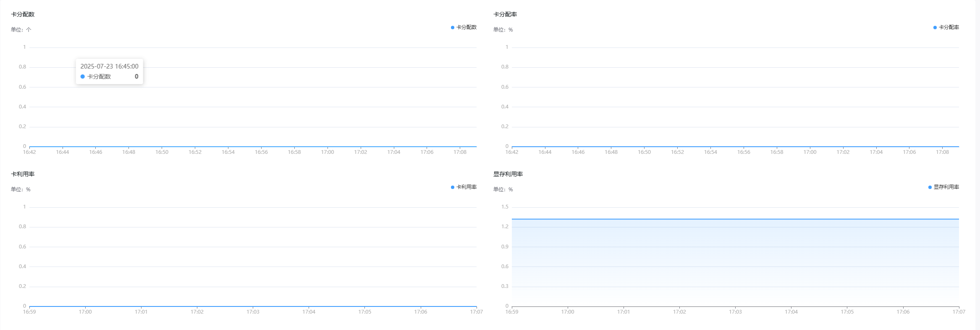Click the 16:48 tick on the 卡分配数 chart
Screen dimensions: 980x330
tap(129, 152)
